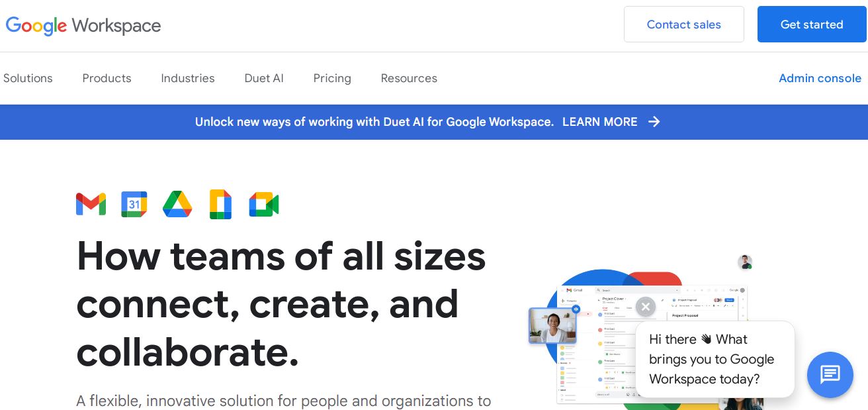The height and width of the screenshot is (410, 868).
Task: Open the Duet AI menu item
Action: (264, 78)
